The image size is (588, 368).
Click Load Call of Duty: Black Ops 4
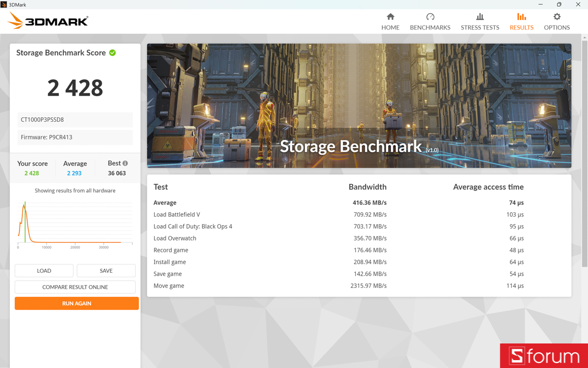[x=193, y=226]
